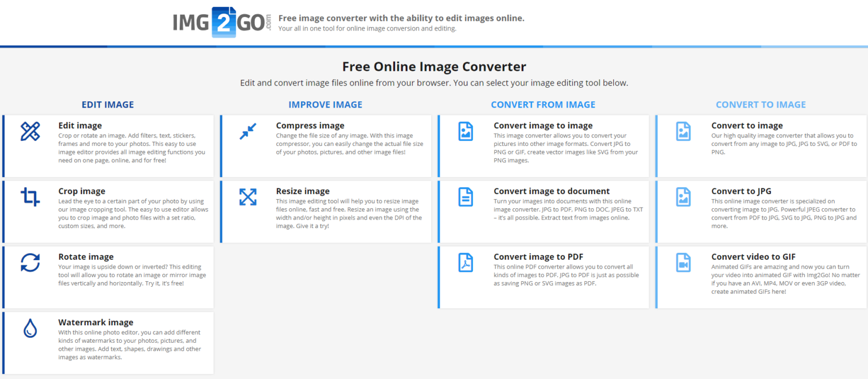
Task: Select the IMPROVE IMAGE category heading
Action: click(325, 105)
